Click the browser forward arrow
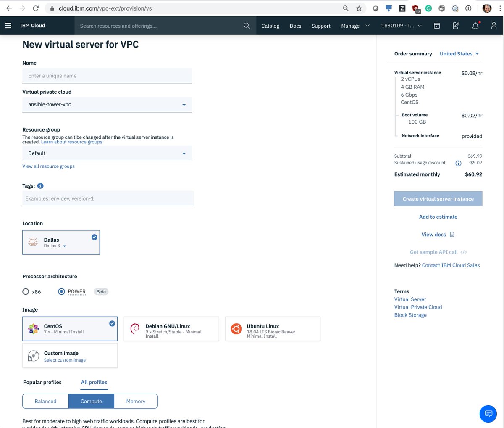Screen dimensions: 504x428 click(22, 8)
